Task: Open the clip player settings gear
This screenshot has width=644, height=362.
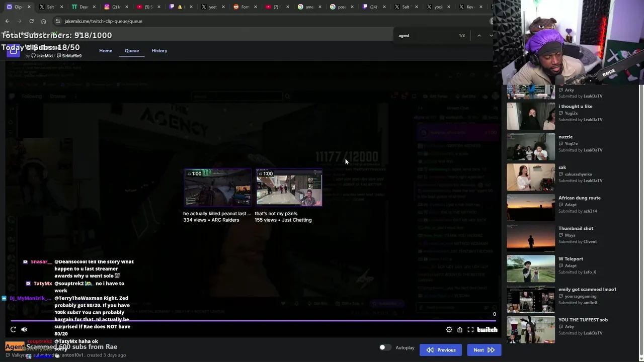Action: 449,329
